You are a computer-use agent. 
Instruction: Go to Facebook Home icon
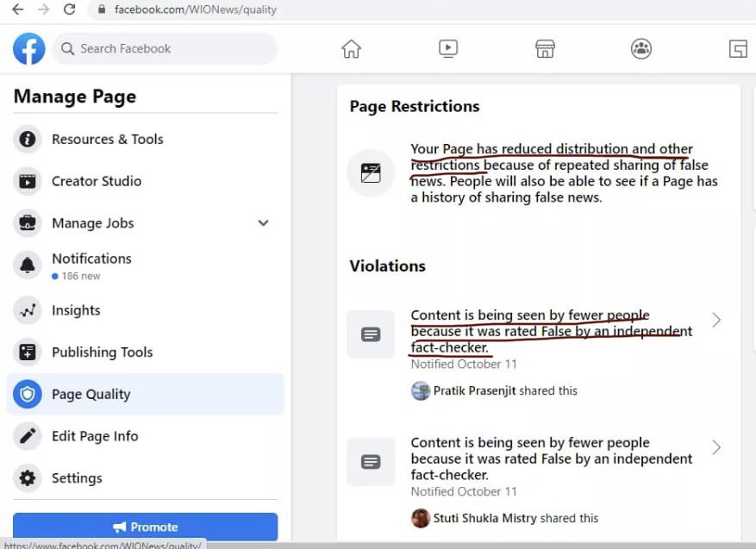(x=351, y=48)
